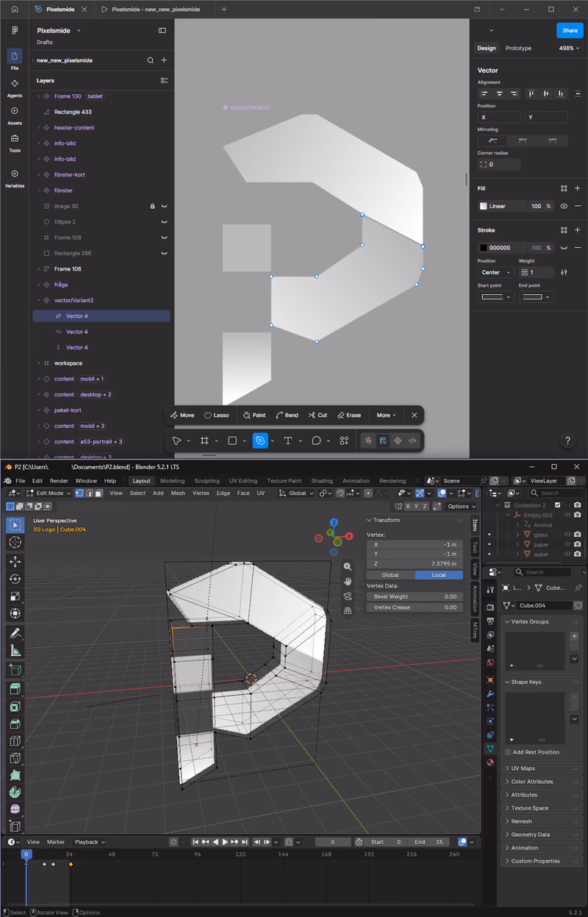
Task: Remove the Linear fill
Action: (x=578, y=206)
